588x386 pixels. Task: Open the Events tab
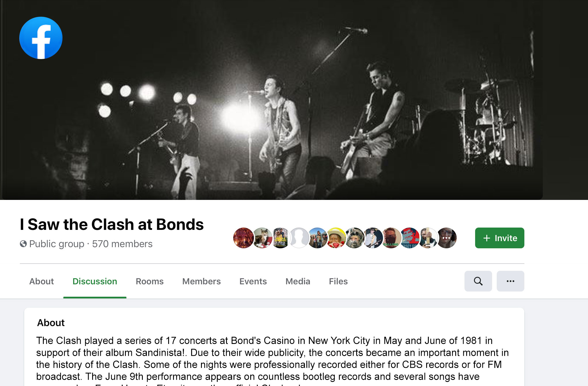tap(253, 281)
